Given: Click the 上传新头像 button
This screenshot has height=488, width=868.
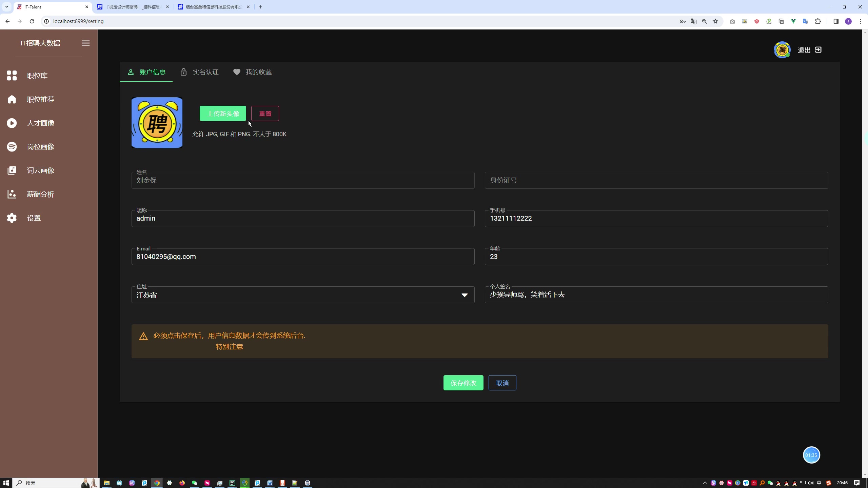Looking at the screenshot, I should point(223,114).
